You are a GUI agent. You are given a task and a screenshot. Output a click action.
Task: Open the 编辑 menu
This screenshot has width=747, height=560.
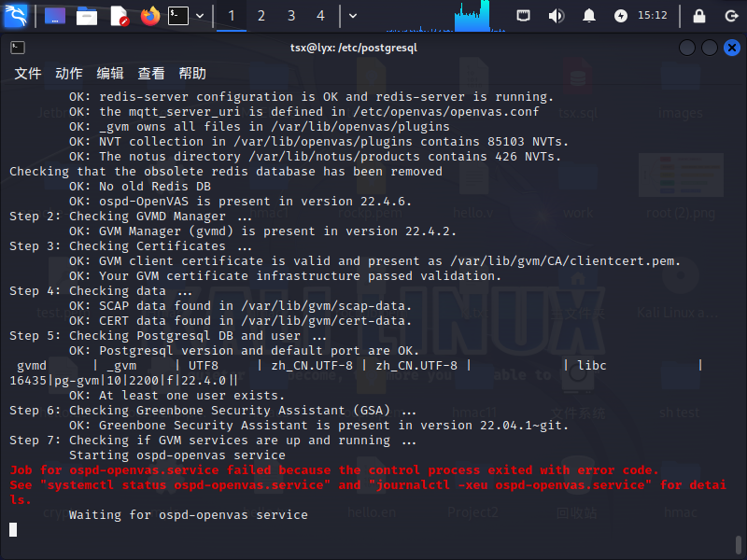pos(110,74)
